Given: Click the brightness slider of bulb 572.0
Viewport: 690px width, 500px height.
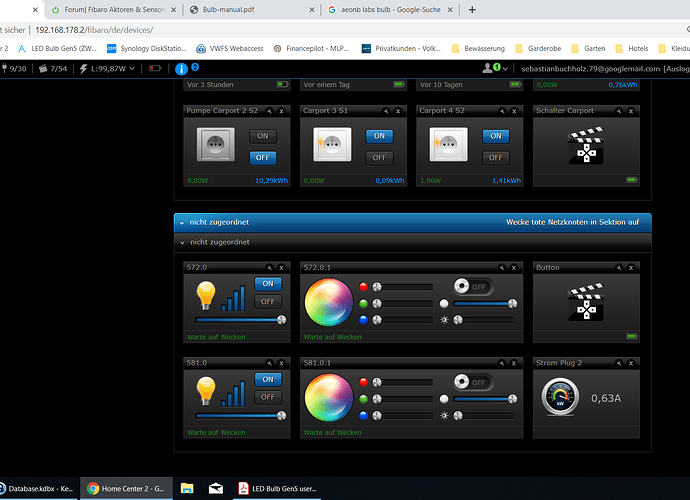Looking at the screenshot, I should pyautogui.click(x=240, y=320).
